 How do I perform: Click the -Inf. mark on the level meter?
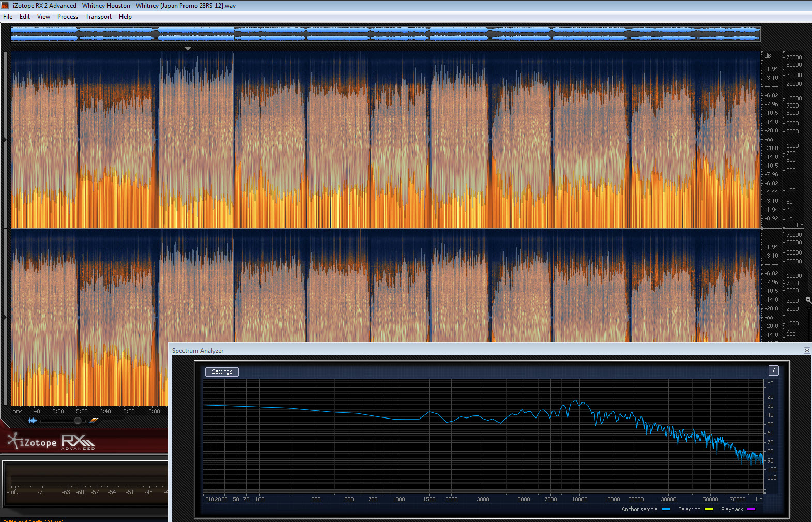[x=13, y=492]
